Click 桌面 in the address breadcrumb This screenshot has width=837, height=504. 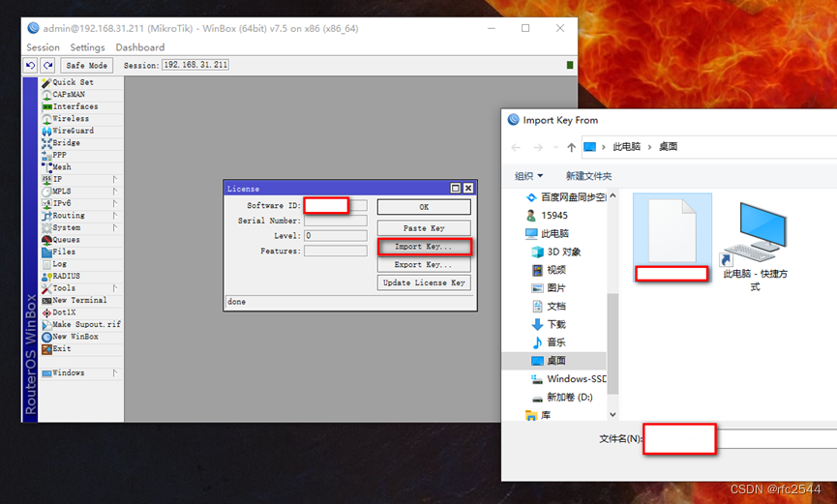click(x=668, y=147)
